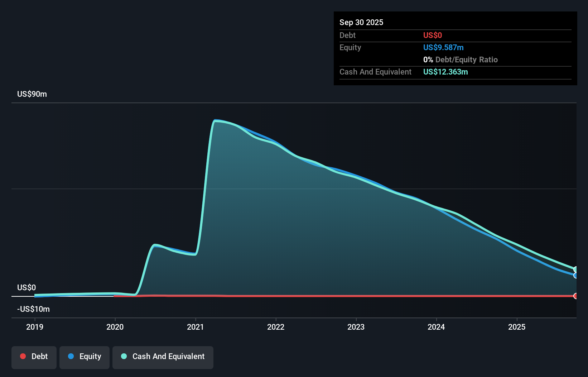Toggle the Equity series visibility
588x377 pixels.
tap(85, 357)
